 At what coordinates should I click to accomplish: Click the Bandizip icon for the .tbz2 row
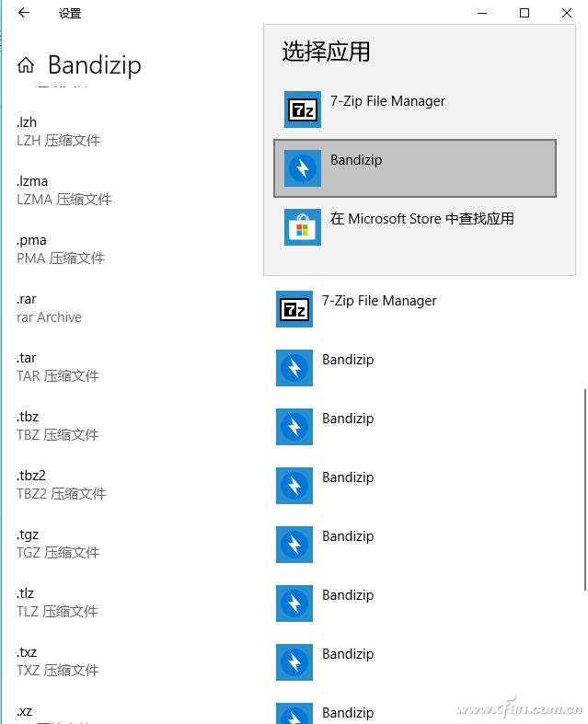tap(294, 486)
